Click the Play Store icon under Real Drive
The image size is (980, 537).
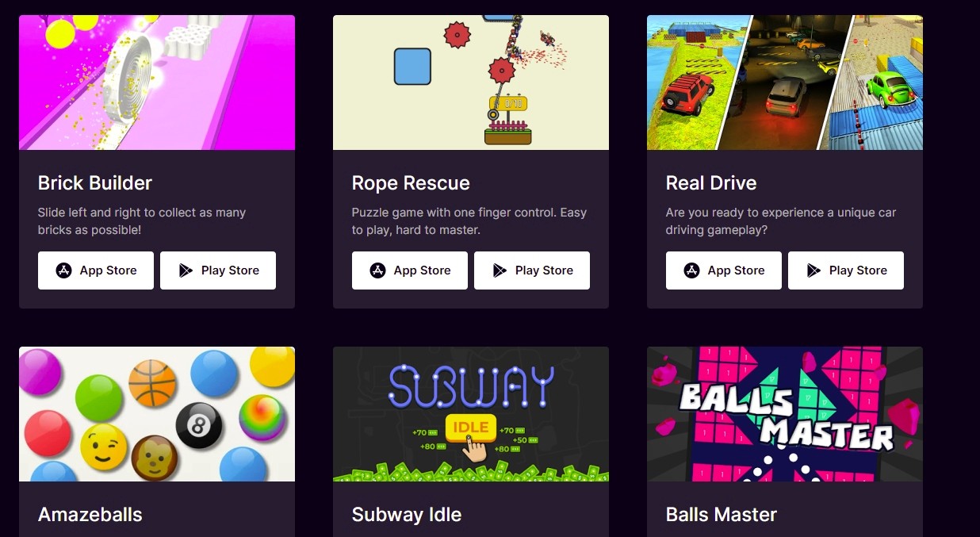(x=813, y=270)
